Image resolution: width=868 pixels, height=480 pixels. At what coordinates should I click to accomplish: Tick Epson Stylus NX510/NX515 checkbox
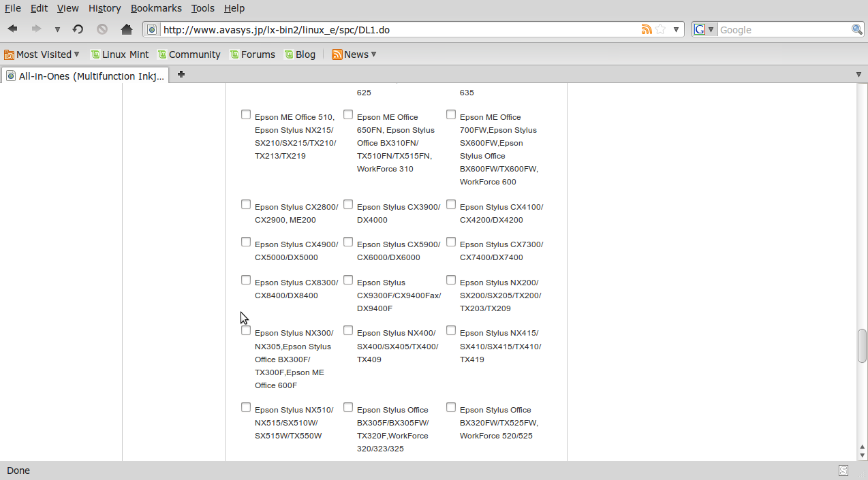pyautogui.click(x=246, y=407)
